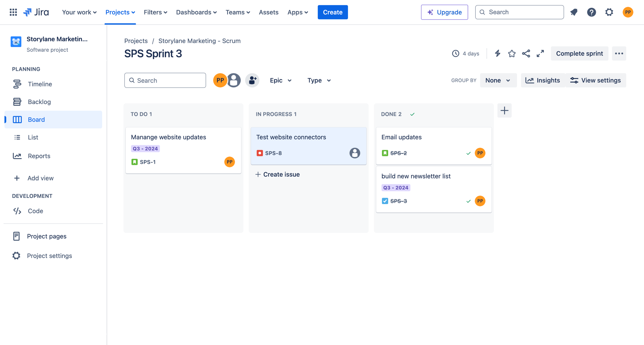Expand the Type filter dropdown
644x345 pixels.
pos(319,80)
